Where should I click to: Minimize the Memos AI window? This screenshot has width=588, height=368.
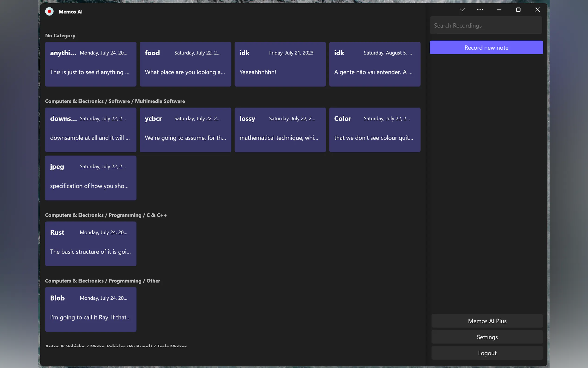[499, 10]
